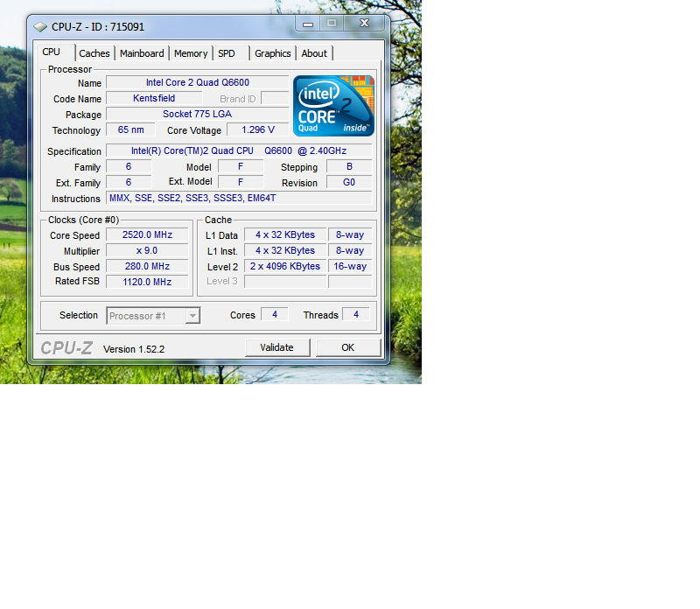
Task: Click the empty Brand ID field
Action: 275,98
